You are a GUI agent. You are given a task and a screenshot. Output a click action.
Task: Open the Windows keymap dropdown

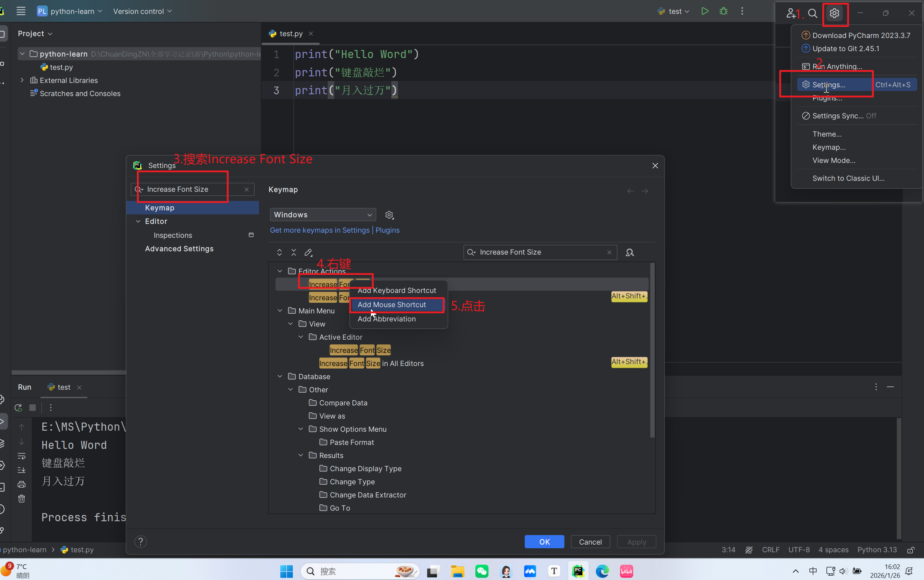323,215
